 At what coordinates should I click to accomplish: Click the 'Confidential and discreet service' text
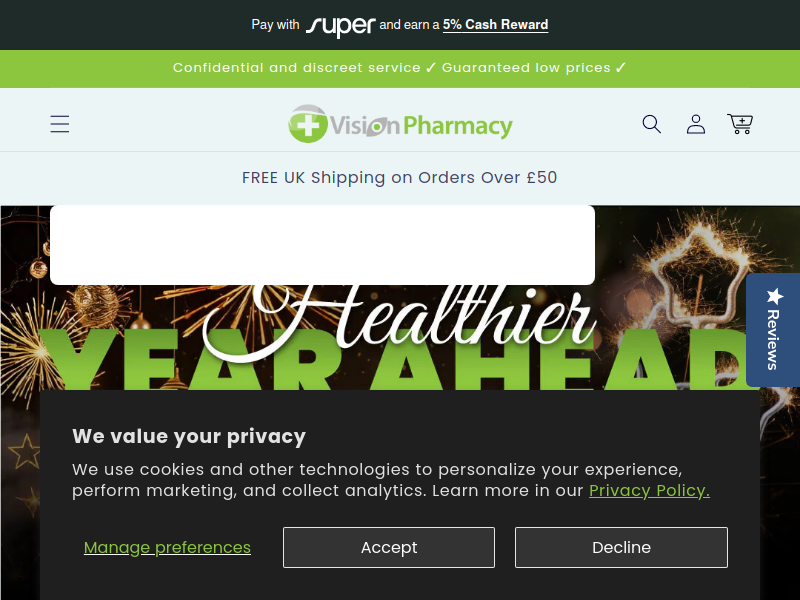[296, 68]
